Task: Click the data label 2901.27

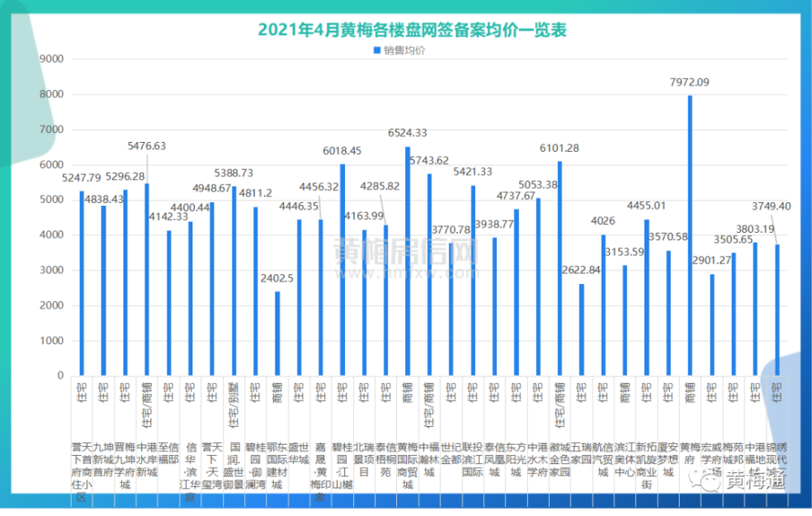Action: tap(711, 260)
